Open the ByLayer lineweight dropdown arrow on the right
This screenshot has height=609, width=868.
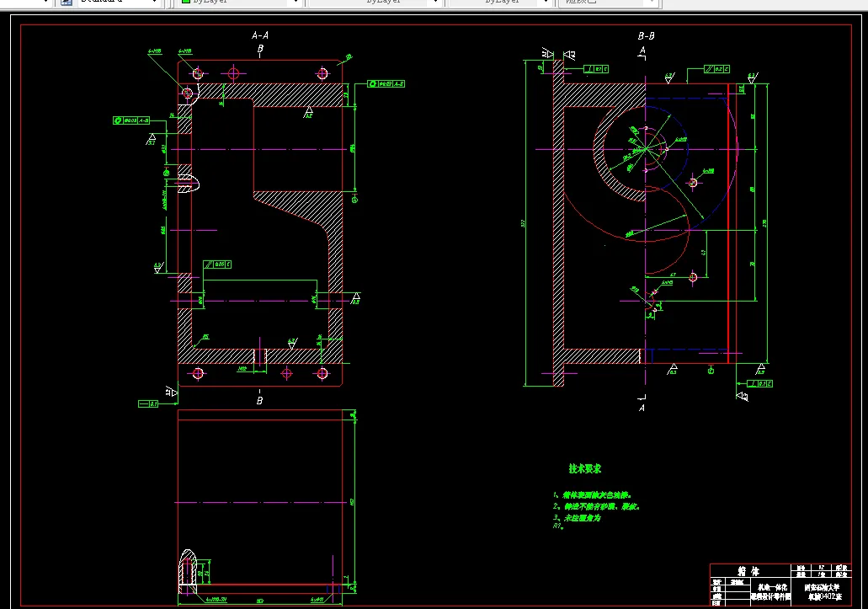coord(546,3)
